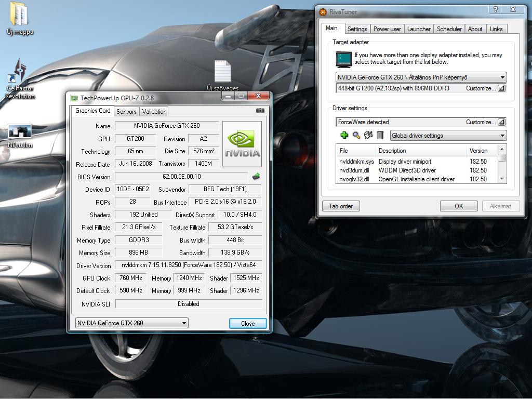Switch to the Sensors tab in GPU-Z
Screen dimensions: 532x399
tap(126, 111)
